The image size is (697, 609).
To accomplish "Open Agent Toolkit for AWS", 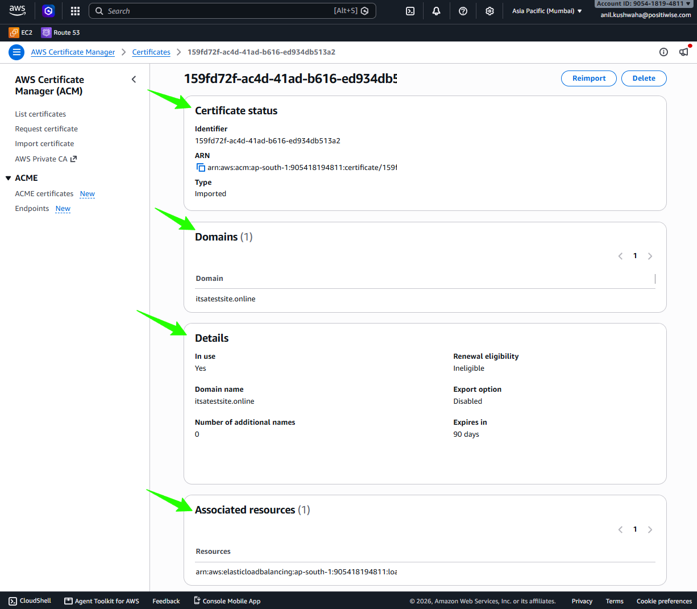I will (x=102, y=601).
